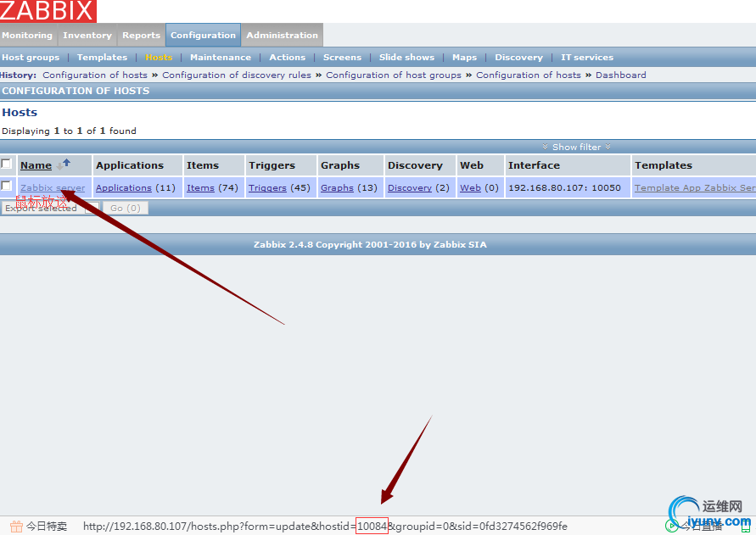Click the Go (0) button
The image size is (756, 535).
point(126,208)
